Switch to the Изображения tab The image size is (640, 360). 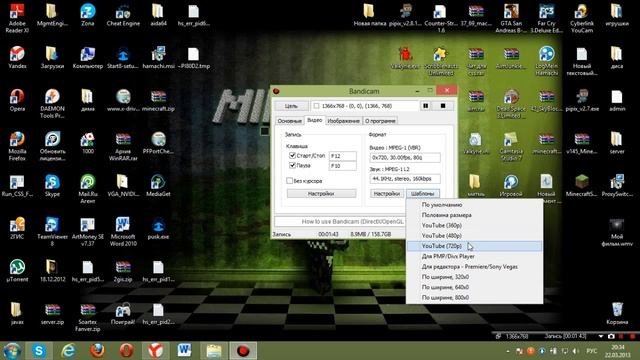[x=344, y=121]
